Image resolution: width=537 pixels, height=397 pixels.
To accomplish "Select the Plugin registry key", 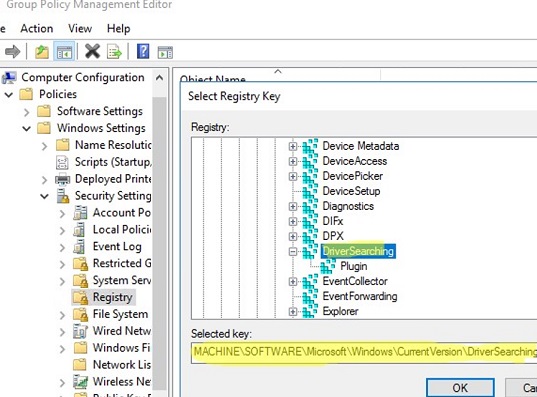I will click(x=353, y=266).
